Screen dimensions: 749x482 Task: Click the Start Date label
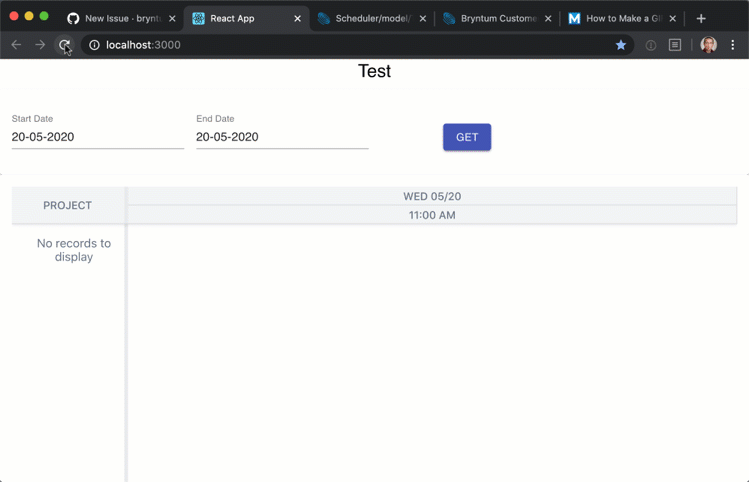point(32,118)
